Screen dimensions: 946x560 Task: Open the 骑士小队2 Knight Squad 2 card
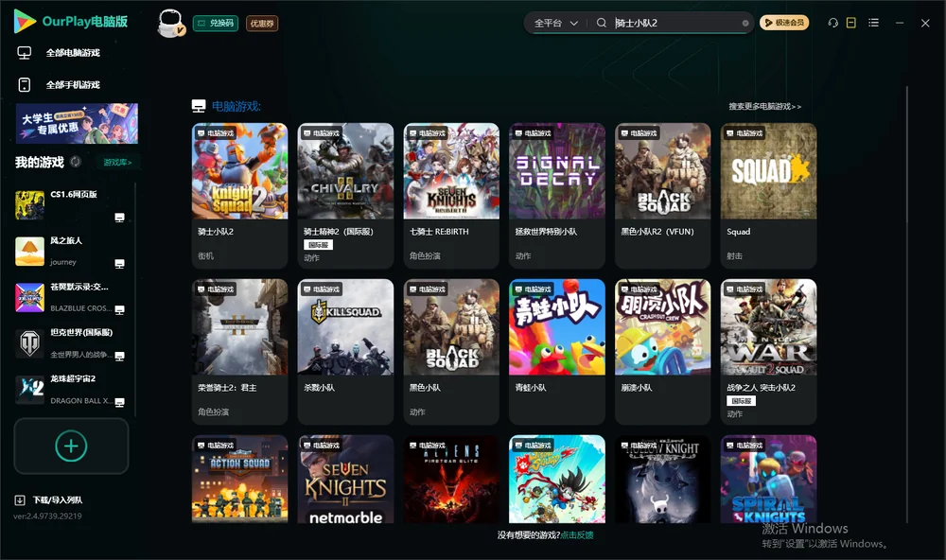239,196
